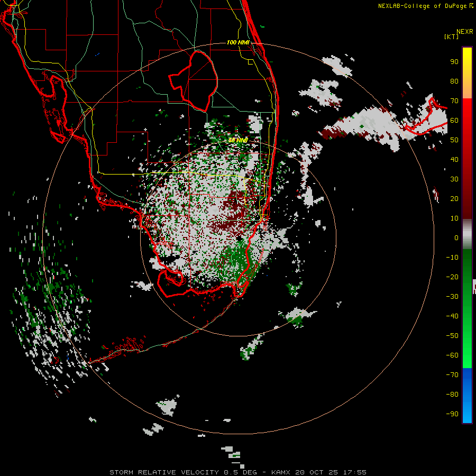This screenshot has height=476, width=476.
Task: Select the -60 knot scale label
Action: coord(452,355)
